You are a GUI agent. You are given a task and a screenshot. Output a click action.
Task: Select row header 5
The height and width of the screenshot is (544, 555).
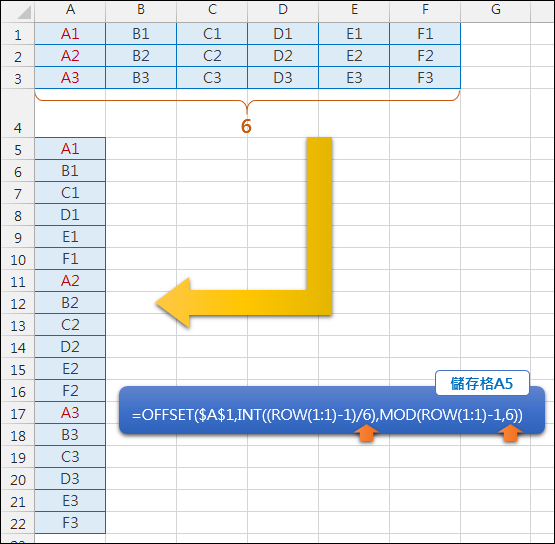[x=18, y=149]
